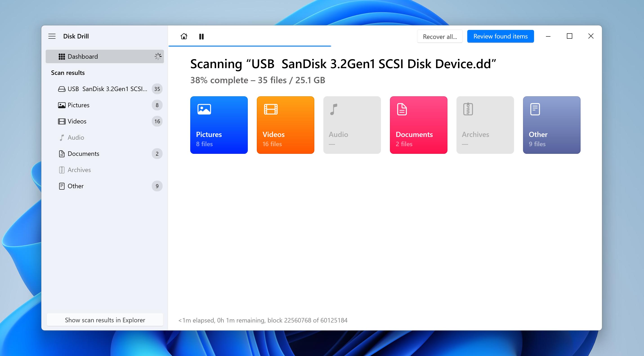The image size is (644, 356).
Task: Go to the home screen icon
Action: coord(184,36)
